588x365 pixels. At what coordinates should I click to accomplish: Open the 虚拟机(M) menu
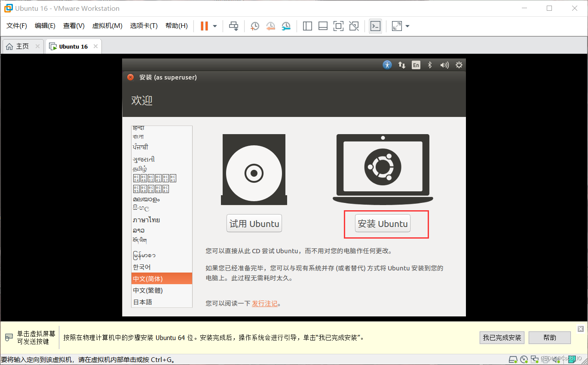pos(107,26)
